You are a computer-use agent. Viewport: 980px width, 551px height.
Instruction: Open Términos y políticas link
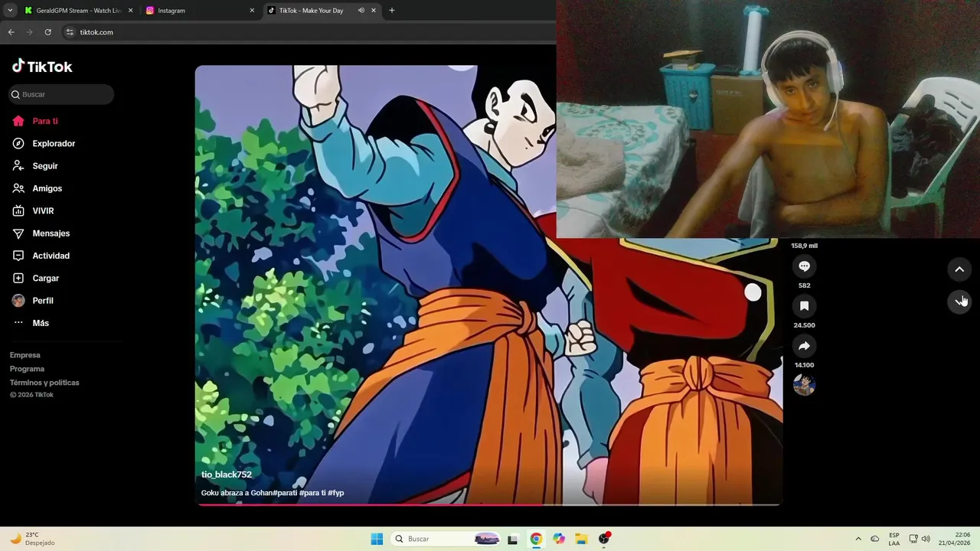click(x=44, y=383)
